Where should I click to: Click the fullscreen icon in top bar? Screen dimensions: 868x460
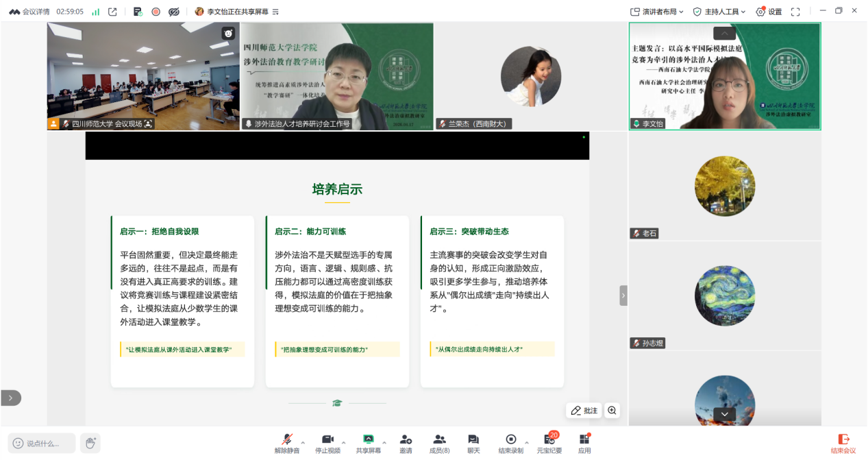pyautogui.click(x=795, y=12)
